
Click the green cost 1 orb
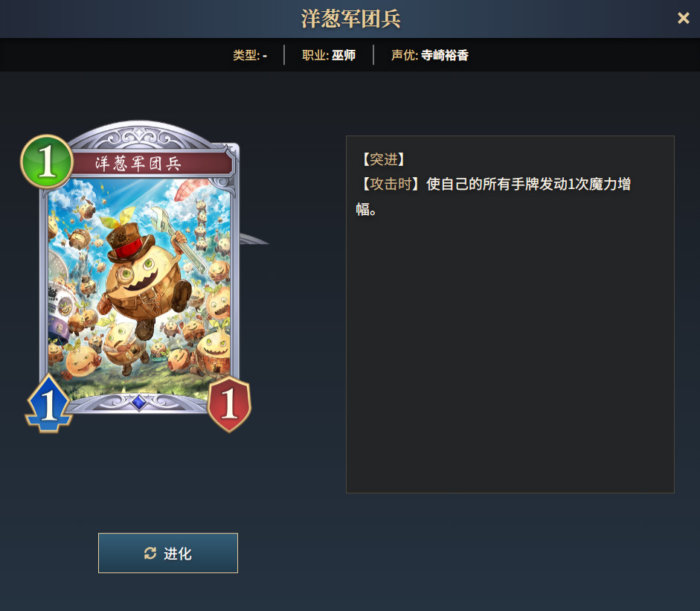click(x=47, y=161)
